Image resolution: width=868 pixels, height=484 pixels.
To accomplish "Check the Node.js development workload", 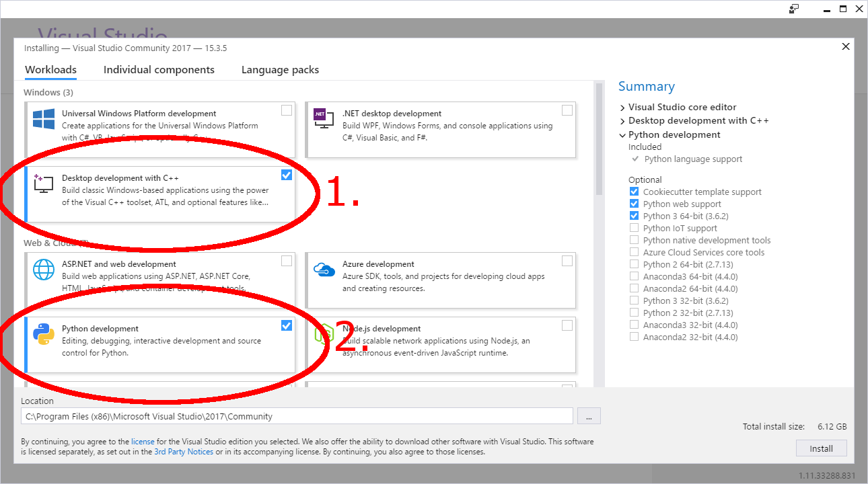I will (567, 325).
